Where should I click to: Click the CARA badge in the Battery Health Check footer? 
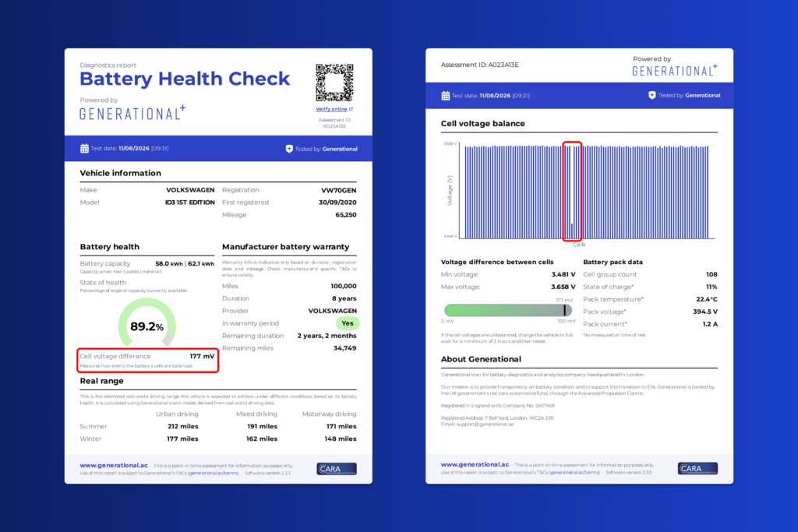pyautogui.click(x=337, y=468)
